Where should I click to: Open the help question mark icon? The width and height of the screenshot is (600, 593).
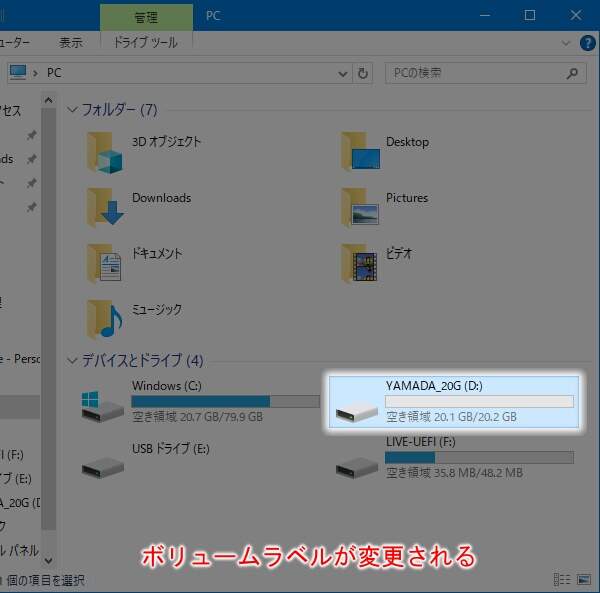[x=588, y=43]
